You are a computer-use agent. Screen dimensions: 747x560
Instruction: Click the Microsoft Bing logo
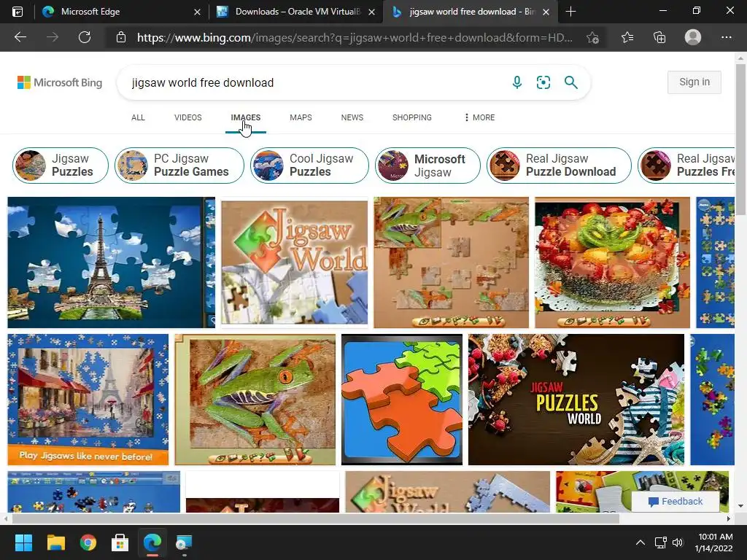click(x=60, y=82)
